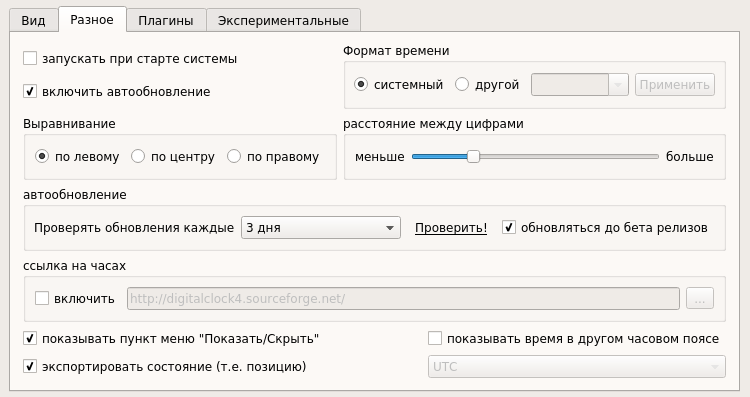Open the custom time format combo box

coord(580,85)
